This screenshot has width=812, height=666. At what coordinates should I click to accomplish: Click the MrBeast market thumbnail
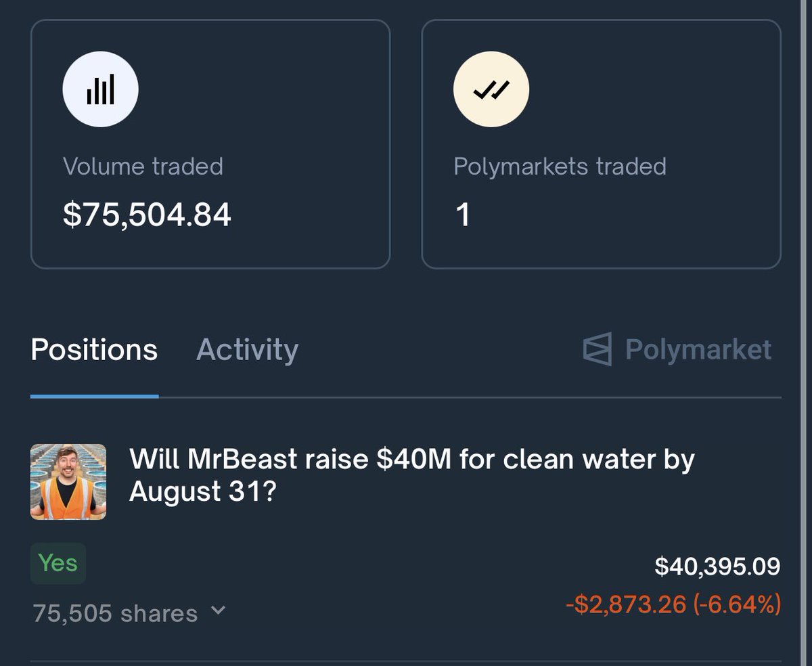68,482
